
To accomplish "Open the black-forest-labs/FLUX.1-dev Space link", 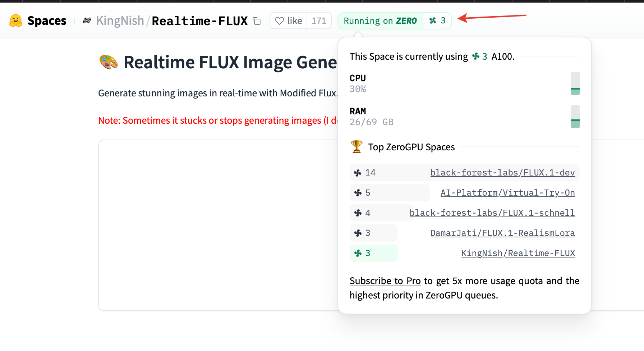I will pyautogui.click(x=502, y=173).
